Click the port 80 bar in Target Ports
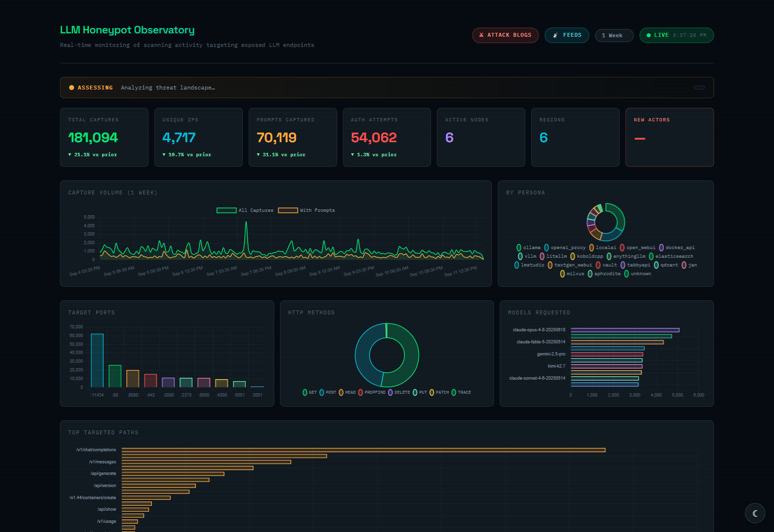774x532 pixels. (115, 376)
